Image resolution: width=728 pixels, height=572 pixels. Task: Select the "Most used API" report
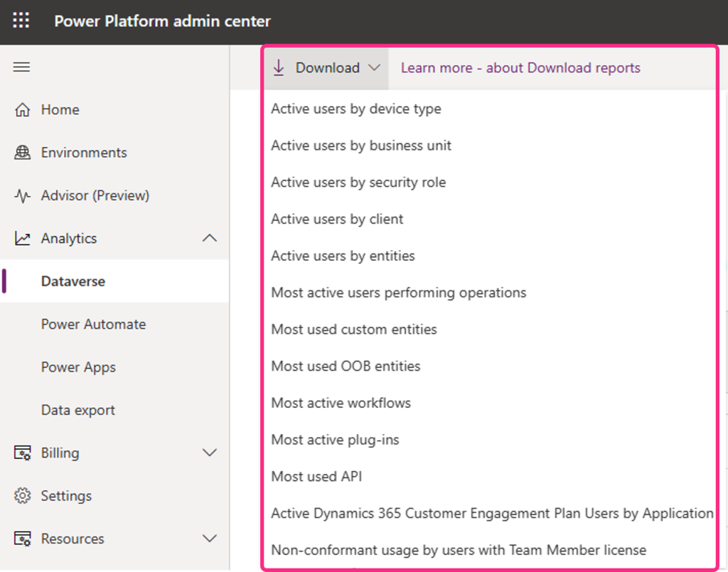tap(316, 476)
